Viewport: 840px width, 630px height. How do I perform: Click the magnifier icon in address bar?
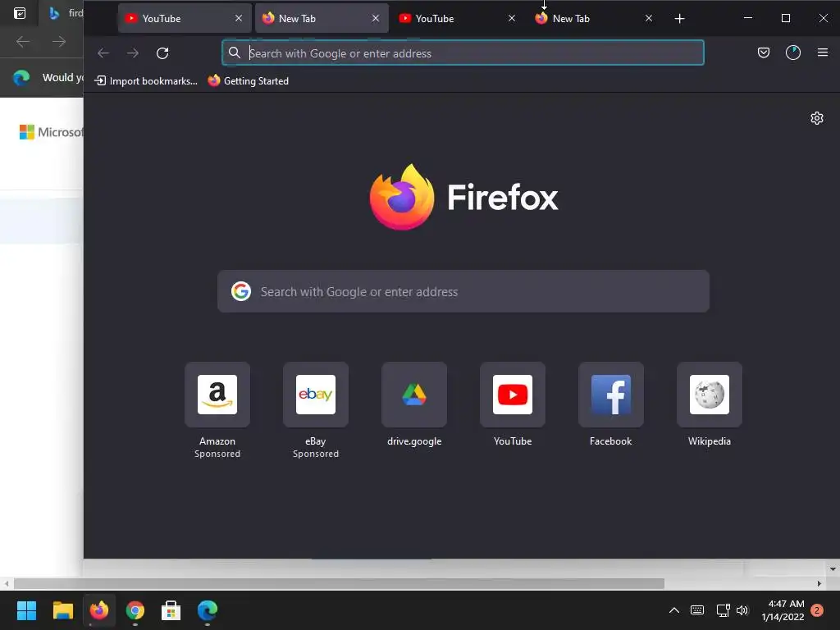tap(234, 52)
